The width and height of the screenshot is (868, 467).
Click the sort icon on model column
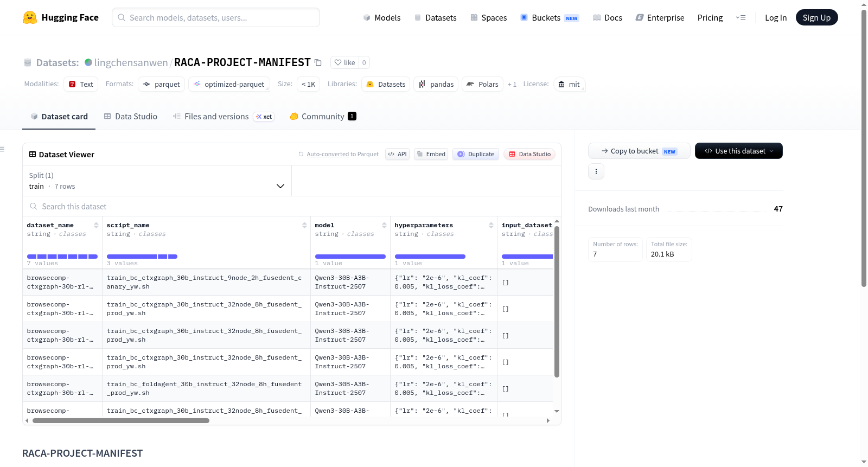click(384, 225)
